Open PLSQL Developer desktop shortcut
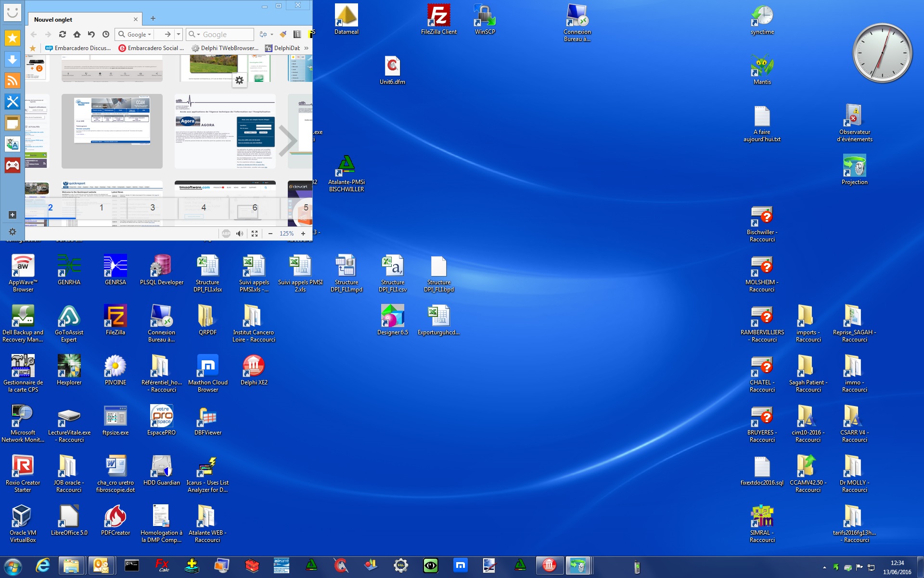Screen dimensions: 924x578 [x=162, y=270]
